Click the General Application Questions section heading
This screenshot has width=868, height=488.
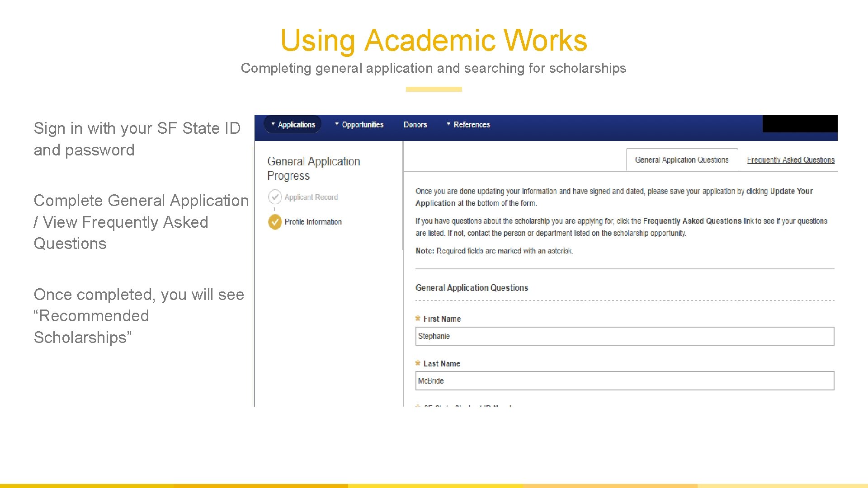click(x=472, y=288)
